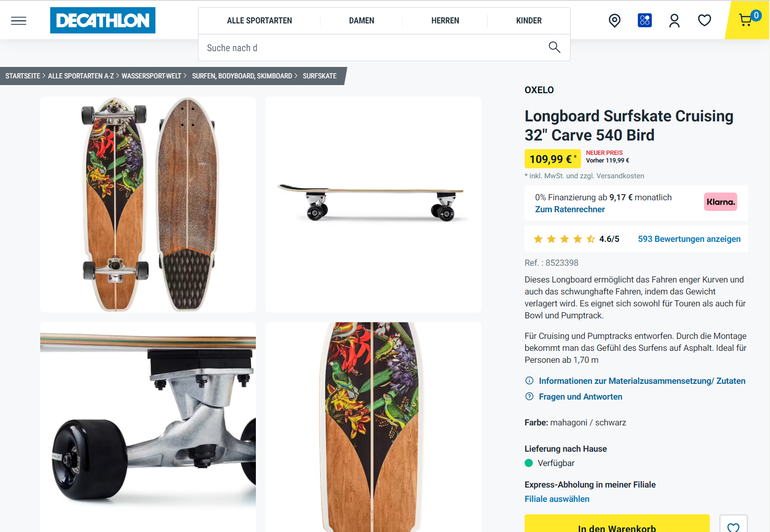Click the blue services icon in header
Image resolution: width=770 pixels, height=532 pixels.
click(x=645, y=21)
